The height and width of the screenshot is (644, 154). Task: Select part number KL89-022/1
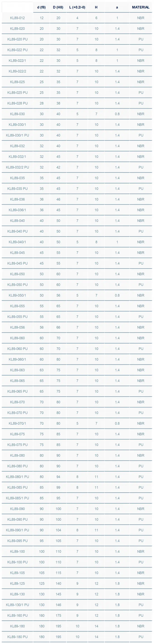click(17, 61)
